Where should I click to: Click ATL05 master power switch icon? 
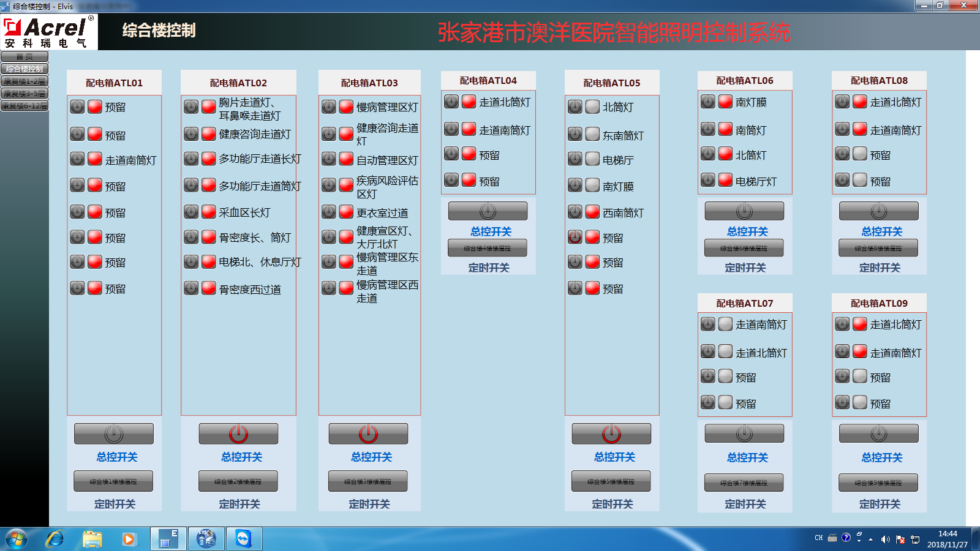611,433
